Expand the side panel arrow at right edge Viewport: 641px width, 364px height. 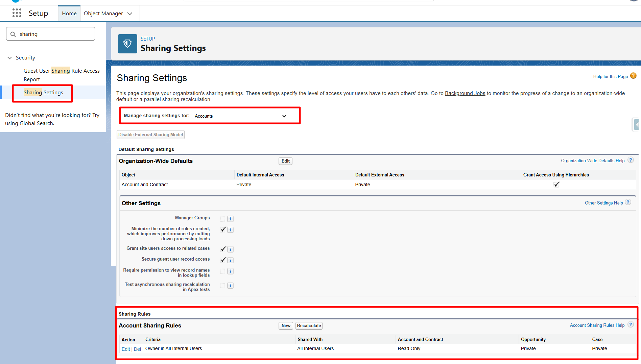click(636, 124)
